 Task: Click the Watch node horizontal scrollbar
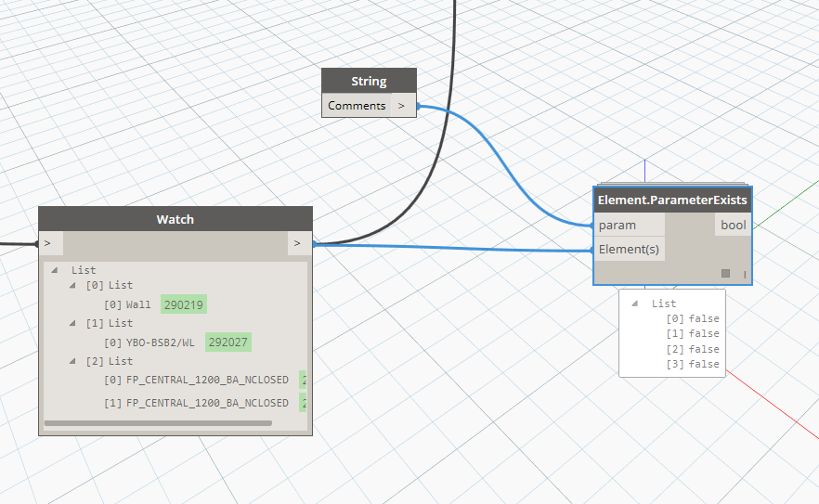158,423
